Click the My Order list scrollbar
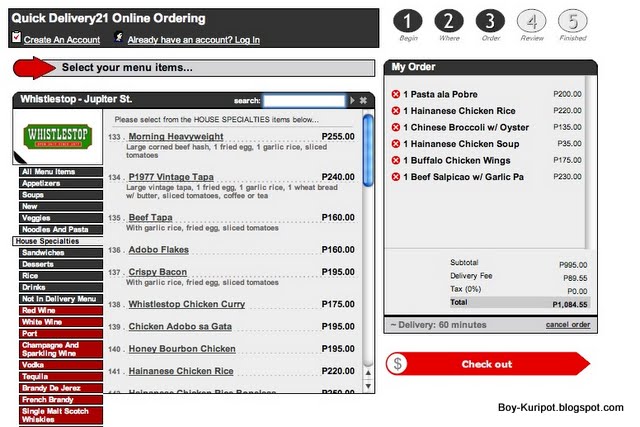The image size is (640, 427). 588,162
